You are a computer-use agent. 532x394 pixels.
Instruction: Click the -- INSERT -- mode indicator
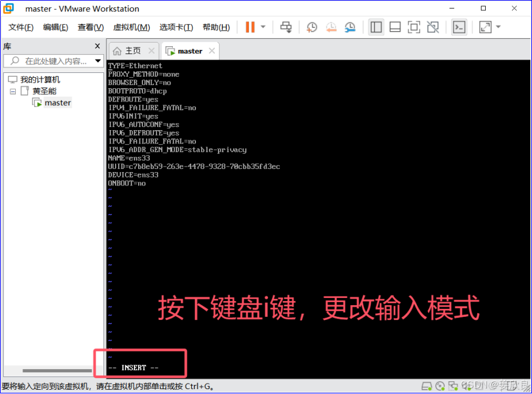[x=133, y=368]
